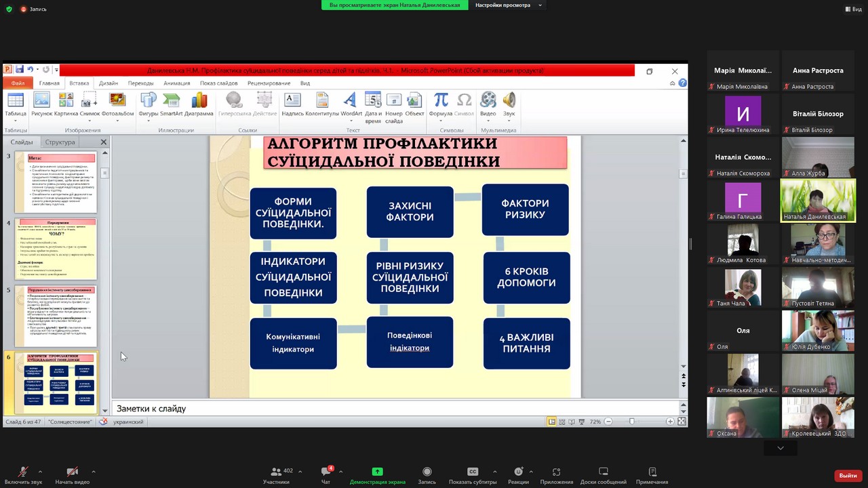868x488 pixels.
Task: Open the Структура outline tab
Action: [x=60, y=142]
